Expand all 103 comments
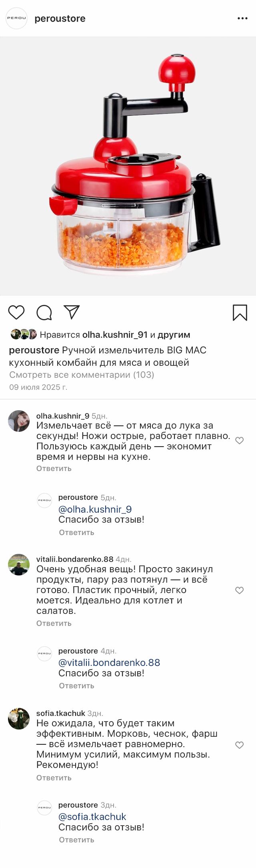This screenshot has height=868, width=256. click(82, 375)
